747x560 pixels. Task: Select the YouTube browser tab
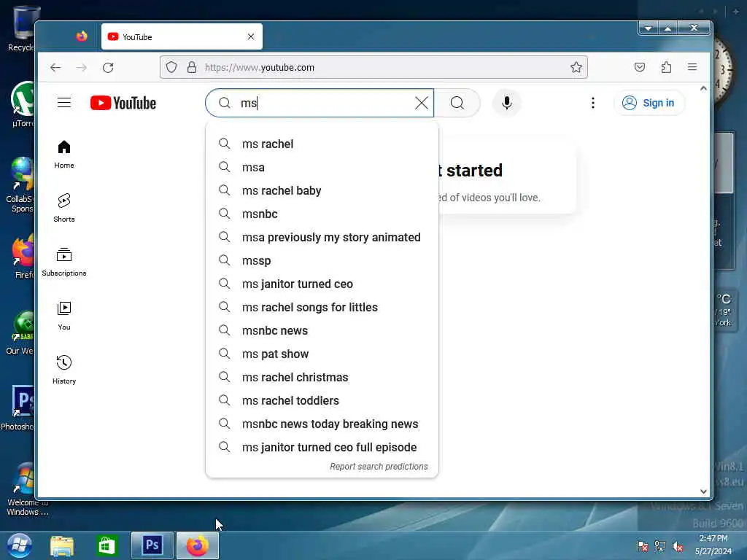pyautogui.click(x=182, y=36)
